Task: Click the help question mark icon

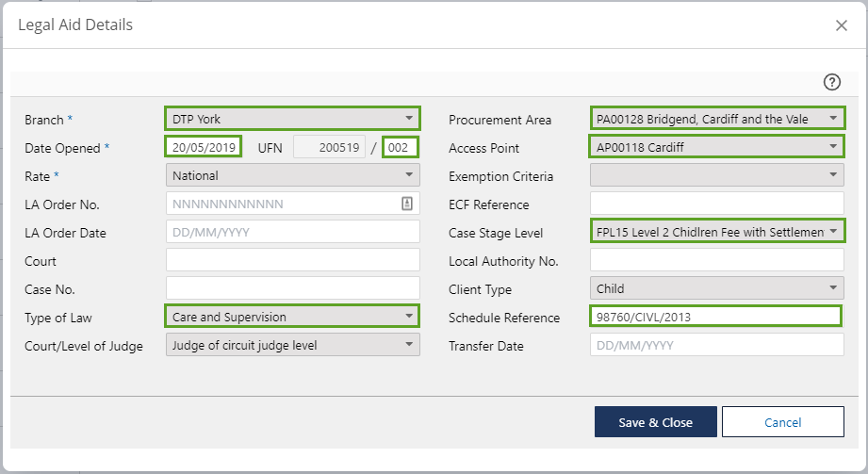Action: point(831,82)
